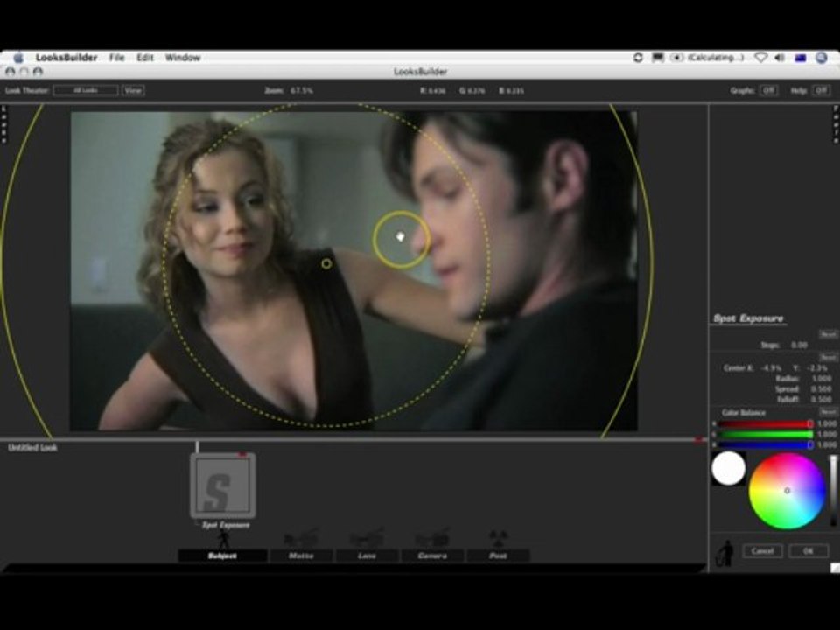Click the Lens camera icon above the tab
The height and width of the screenshot is (630, 840).
[x=367, y=538]
